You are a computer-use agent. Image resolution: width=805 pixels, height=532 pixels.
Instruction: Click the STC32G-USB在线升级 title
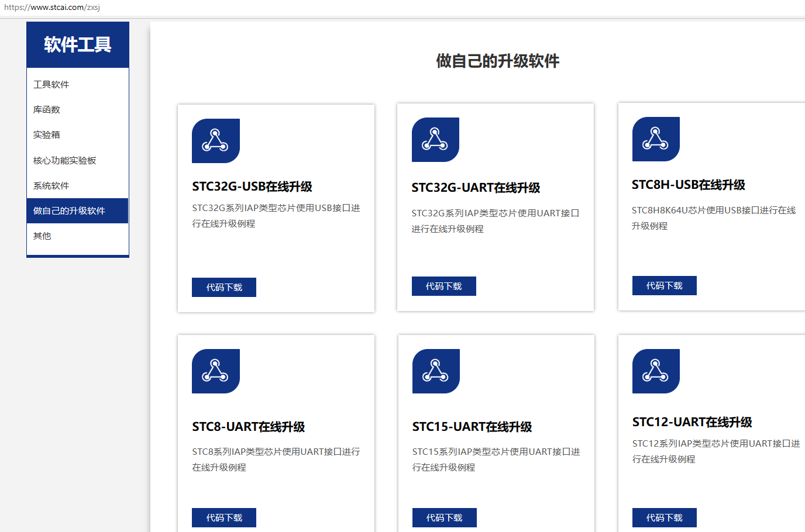click(252, 186)
